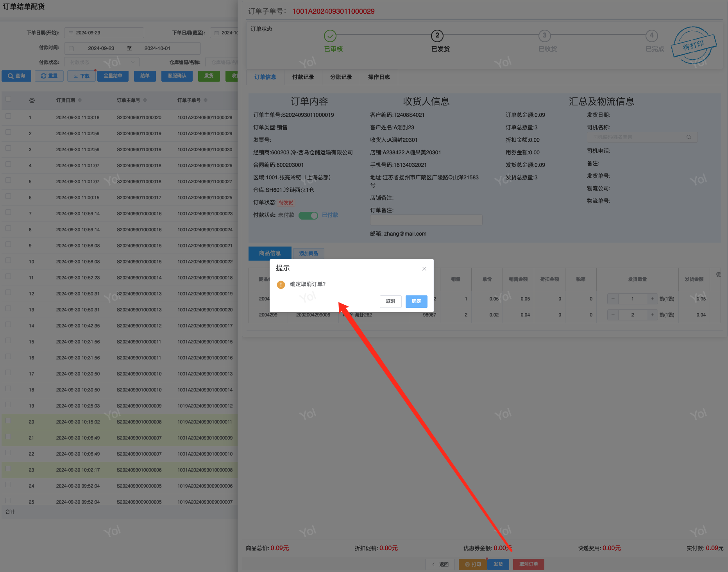Click the 下载 download button
The width and height of the screenshot is (728, 572).
pos(81,76)
